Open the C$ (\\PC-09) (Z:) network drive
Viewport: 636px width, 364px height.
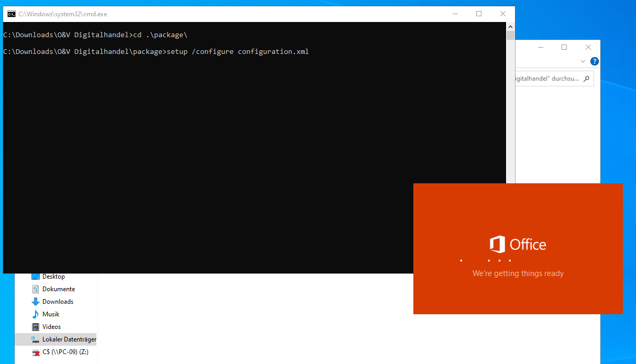(x=65, y=352)
